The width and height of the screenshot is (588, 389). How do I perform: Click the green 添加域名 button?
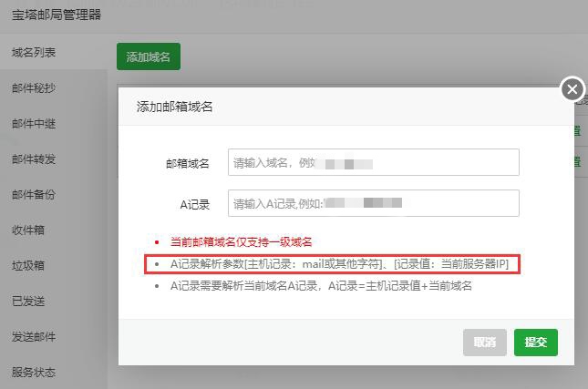149,56
